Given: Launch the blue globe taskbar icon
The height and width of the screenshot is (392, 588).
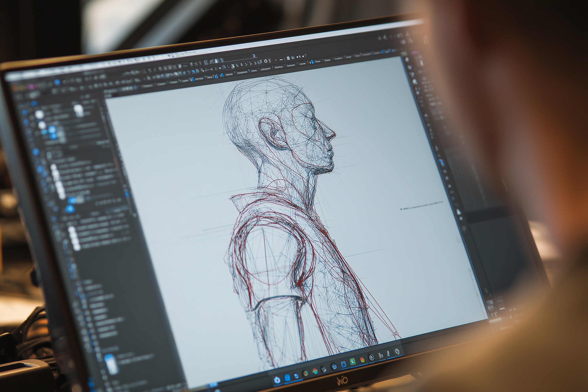Looking at the screenshot, I should tap(297, 376).
